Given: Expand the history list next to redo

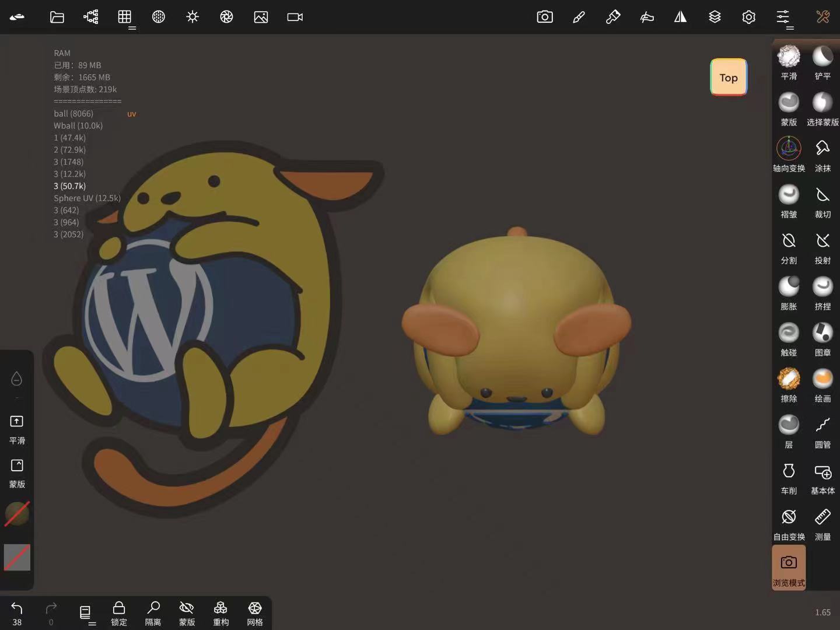Looking at the screenshot, I should (x=86, y=613).
